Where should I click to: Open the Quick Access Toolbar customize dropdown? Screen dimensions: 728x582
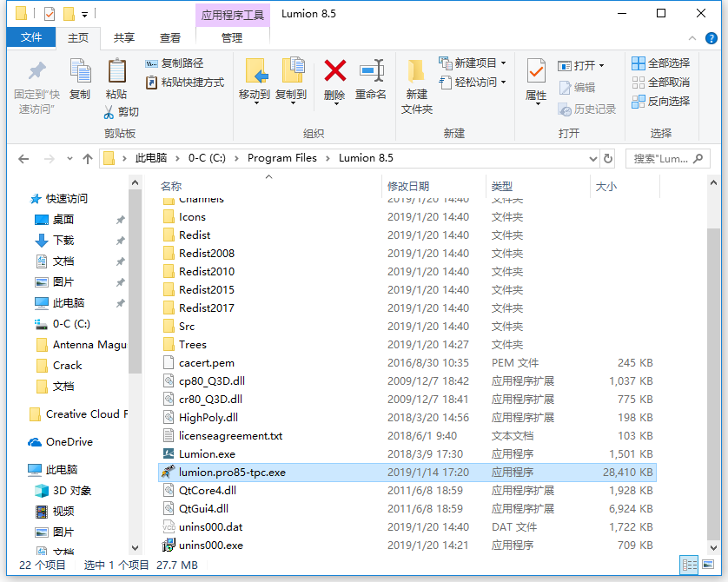click(84, 15)
